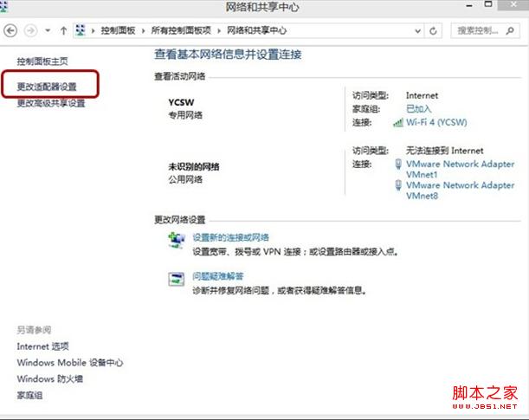529x420 pixels.
Task: Click the 已加入 homegroup link
Action: tap(419, 108)
